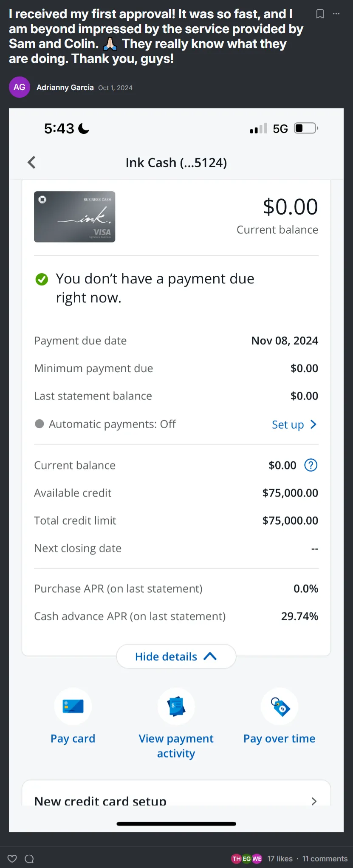Screen dimensions: 353x868
Task: Click the reactor avatars group
Action: click(247, 859)
